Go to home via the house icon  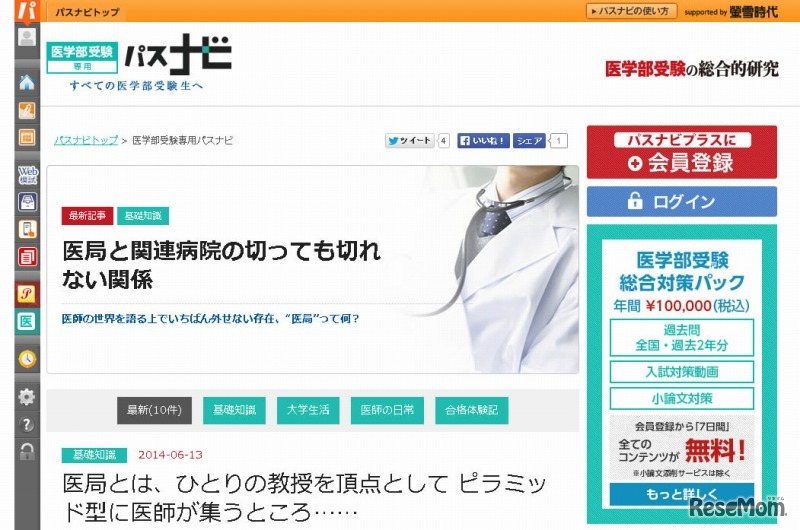pyautogui.click(x=27, y=82)
